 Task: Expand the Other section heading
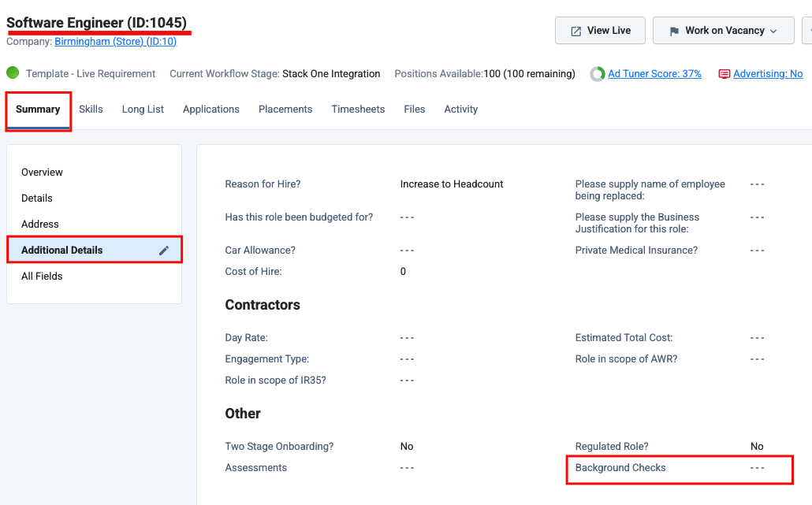click(242, 413)
